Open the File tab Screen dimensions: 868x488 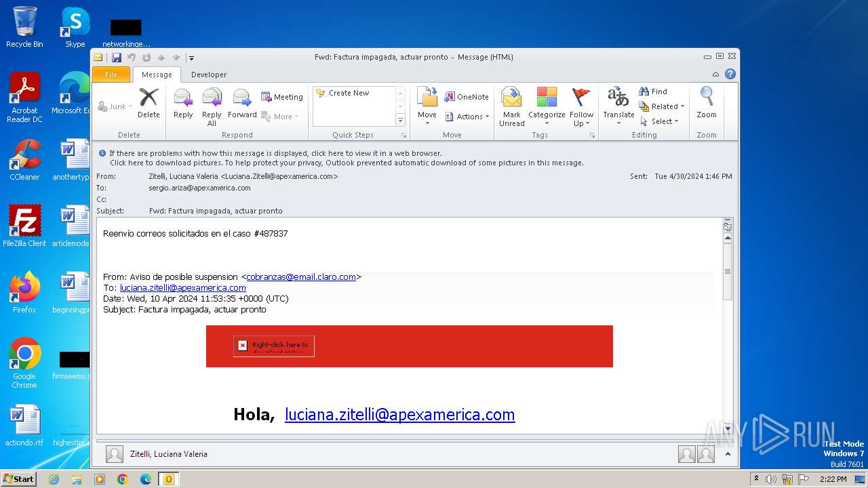(111, 75)
